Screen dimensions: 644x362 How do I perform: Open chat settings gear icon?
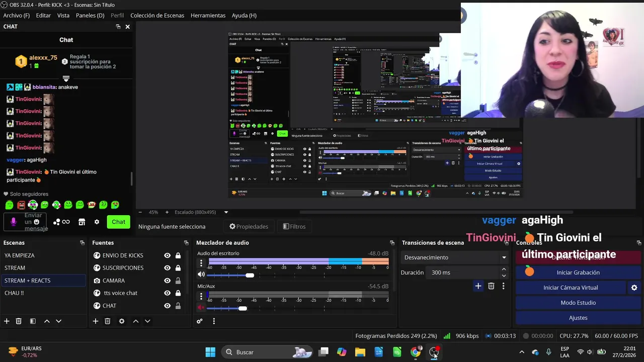[x=97, y=222]
